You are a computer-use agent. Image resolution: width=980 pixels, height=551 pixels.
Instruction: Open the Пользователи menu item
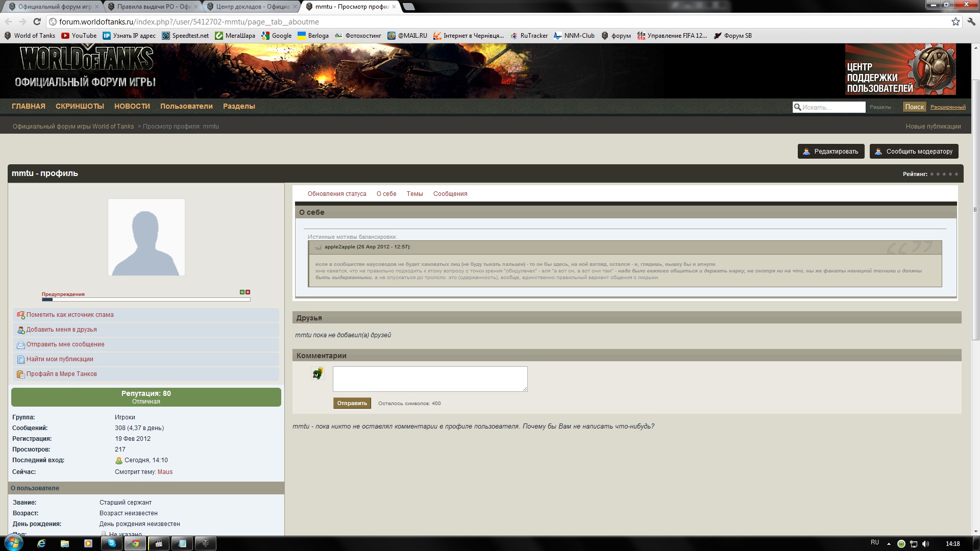pos(186,106)
